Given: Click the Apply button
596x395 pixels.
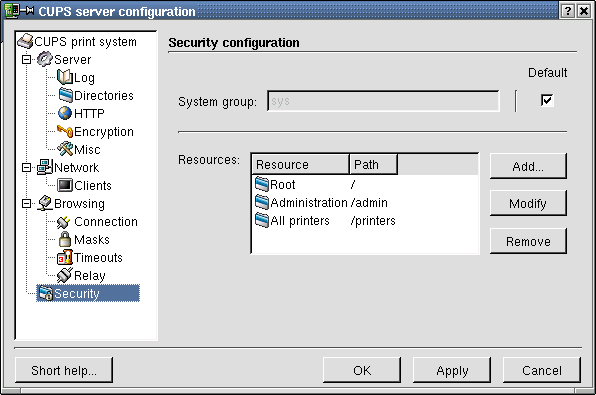Looking at the screenshot, I should (x=452, y=370).
